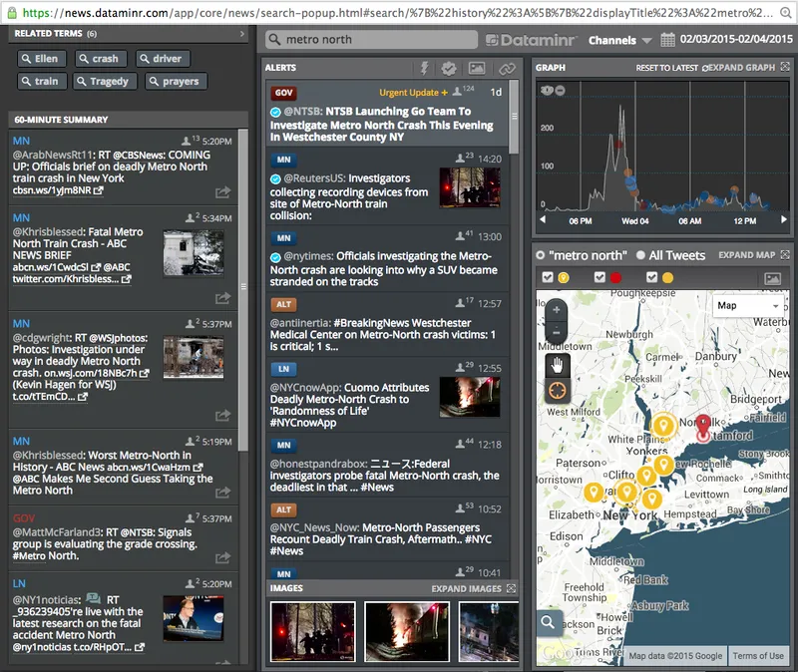The width and height of the screenshot is (798, 672).
Task: Filter alerts with links using chain icon
Action: [507, 68]
